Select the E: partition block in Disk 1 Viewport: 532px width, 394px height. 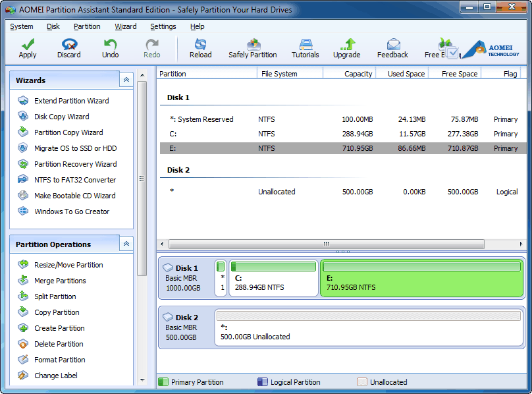[421, 278]
